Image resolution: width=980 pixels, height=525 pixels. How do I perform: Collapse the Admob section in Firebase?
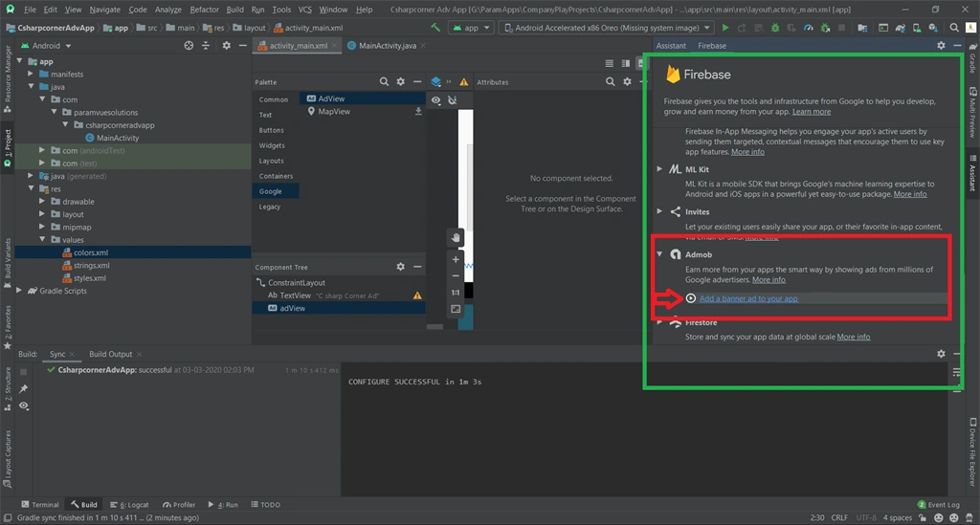point(659,254)
